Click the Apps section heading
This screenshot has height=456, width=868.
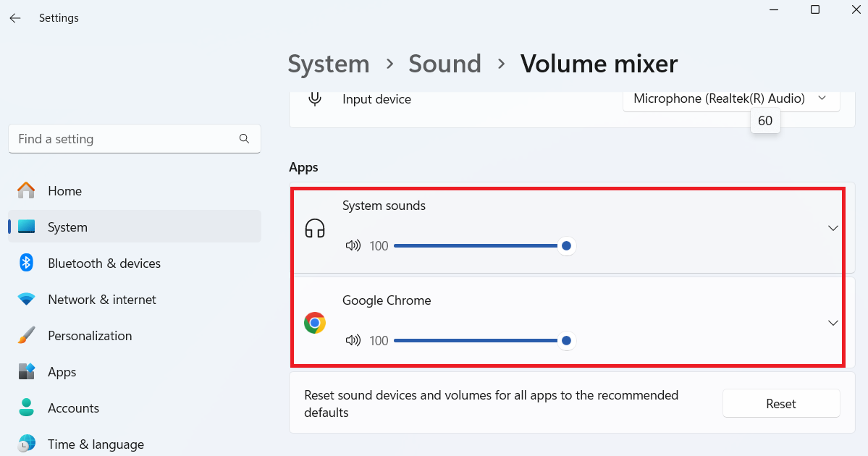[x=303, y=167]
